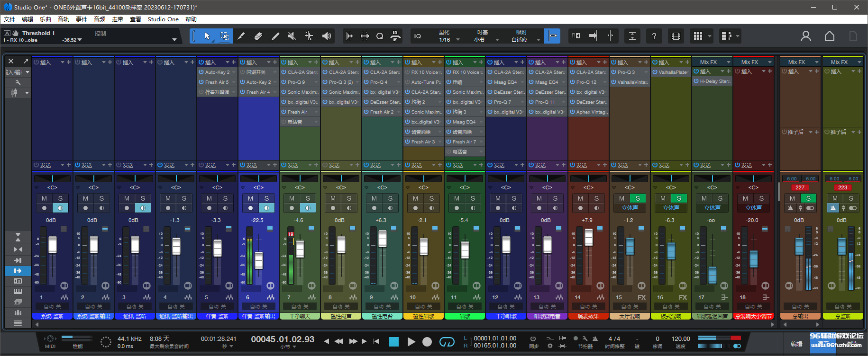This screenshot has width=868, height=356.
Task: Click the Rewind button in transport
Action: click(x=338, y=341)
